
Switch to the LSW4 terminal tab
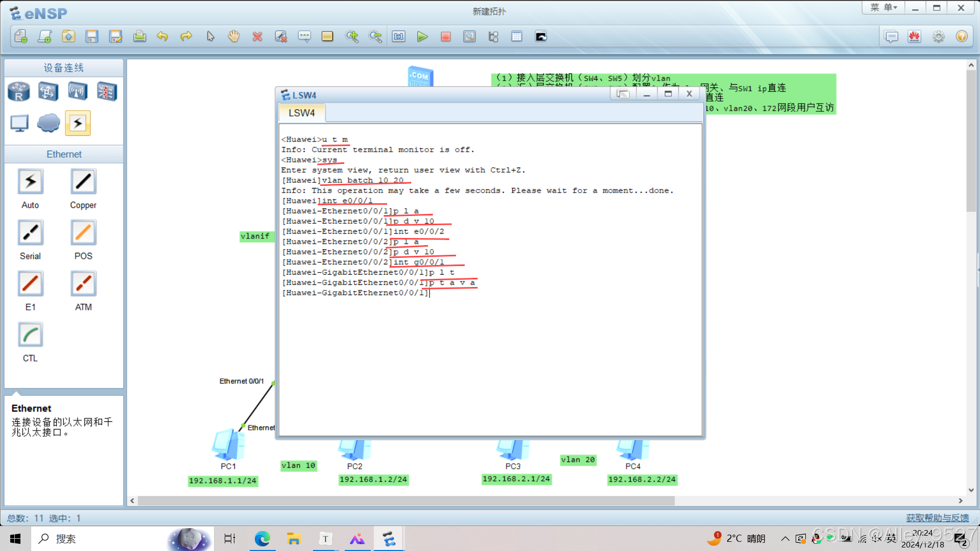tap(302, 113)
